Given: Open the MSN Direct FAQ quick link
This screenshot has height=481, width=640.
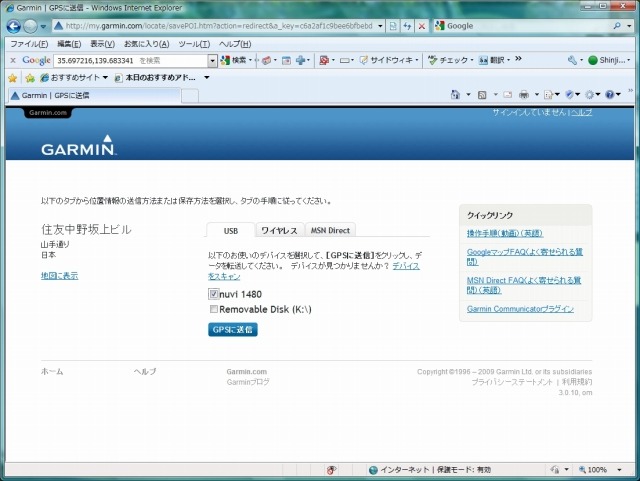Looking at the screenshot, I should pos(524,285).
